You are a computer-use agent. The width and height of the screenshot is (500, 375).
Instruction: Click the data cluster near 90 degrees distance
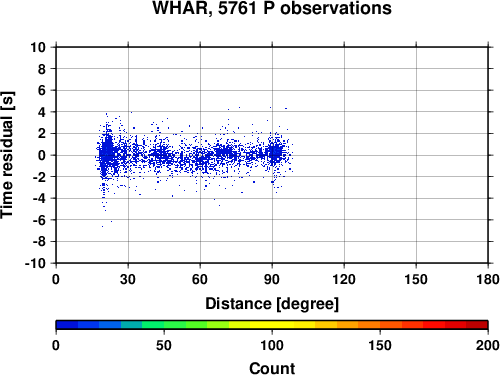coord(275,152)
